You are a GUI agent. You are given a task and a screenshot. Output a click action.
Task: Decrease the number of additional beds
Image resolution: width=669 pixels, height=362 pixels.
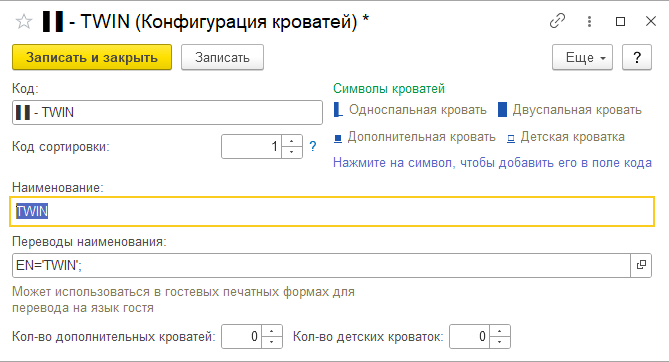pos(272,342)
